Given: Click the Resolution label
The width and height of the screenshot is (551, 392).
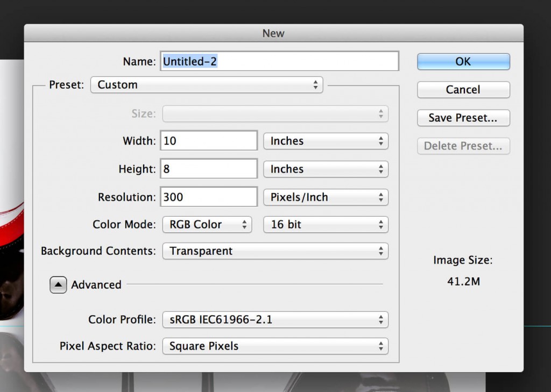Looking at the screenshot, I should [127, 197].
